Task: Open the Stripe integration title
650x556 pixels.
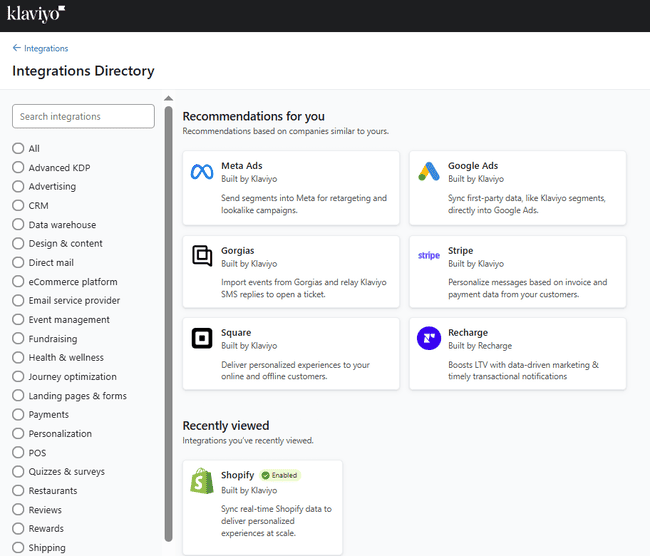Action: (460, 251)
